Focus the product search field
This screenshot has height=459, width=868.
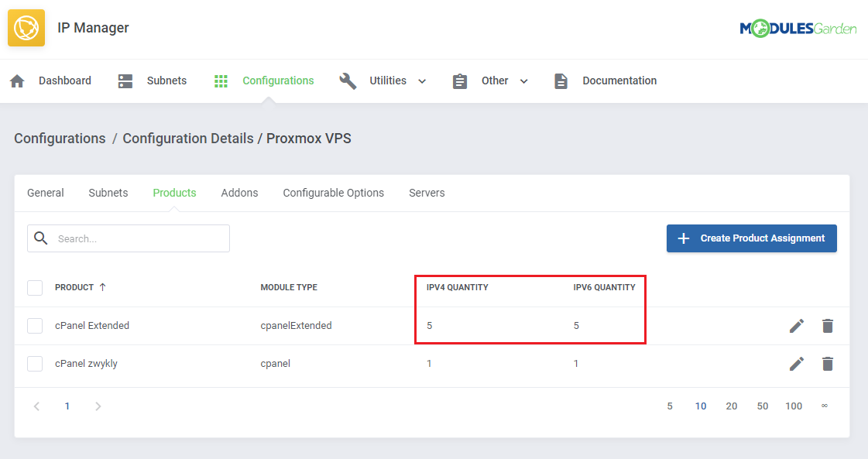coord(139,238)
